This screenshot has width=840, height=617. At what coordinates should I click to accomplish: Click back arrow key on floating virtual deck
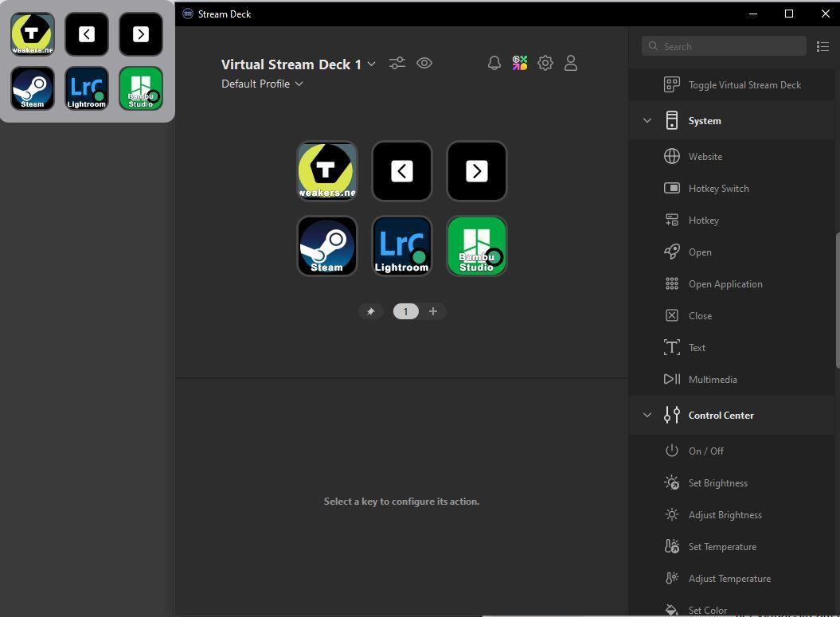click(87, 34)
